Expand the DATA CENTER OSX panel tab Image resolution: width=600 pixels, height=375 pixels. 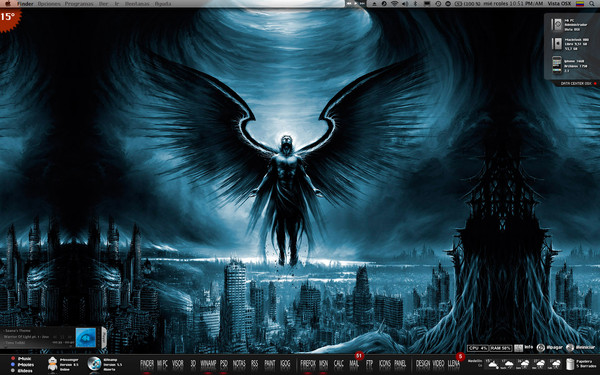pyautogui.click(x=576, y=83)
